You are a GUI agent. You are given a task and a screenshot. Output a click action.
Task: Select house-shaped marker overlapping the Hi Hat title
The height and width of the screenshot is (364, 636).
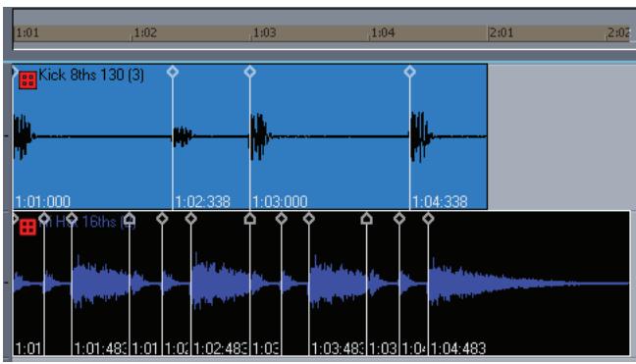pyautogui.click(x=130, y=219)
